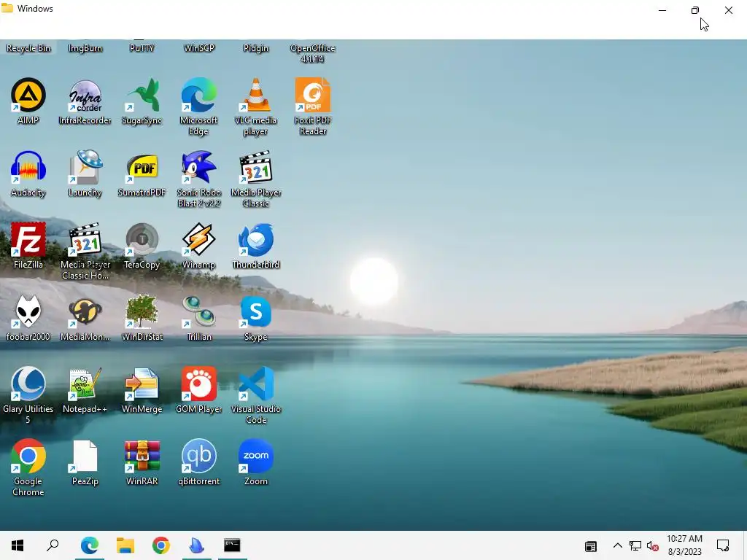Open the news widget tray icon

(x=591, y=546)
